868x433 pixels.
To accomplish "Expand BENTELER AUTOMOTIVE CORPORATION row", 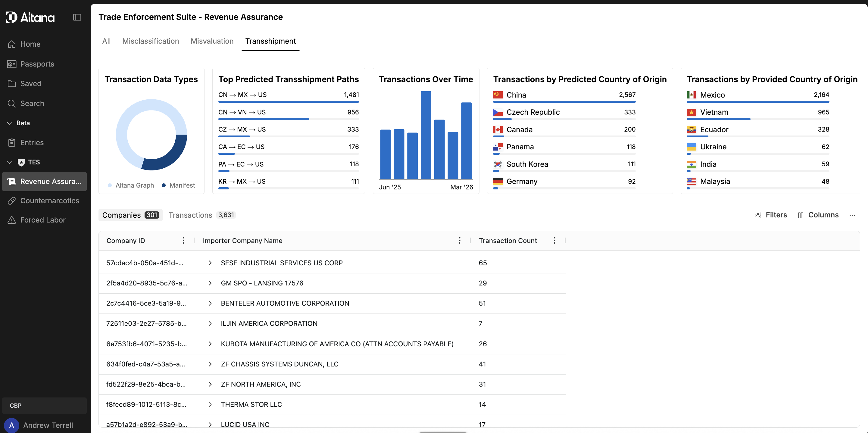I will pyautogui.click(x=210, y=303).
